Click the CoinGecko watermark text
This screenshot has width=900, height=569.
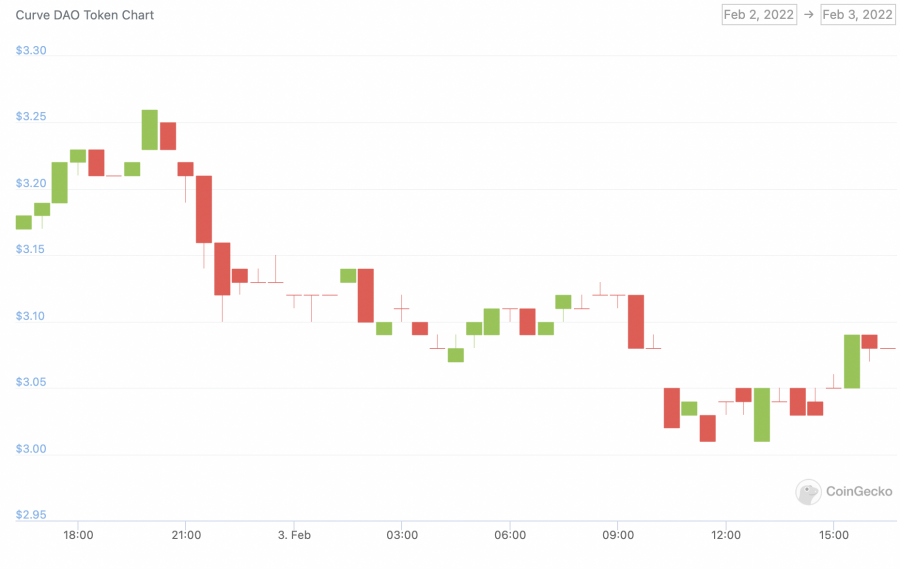coord(859,491)
